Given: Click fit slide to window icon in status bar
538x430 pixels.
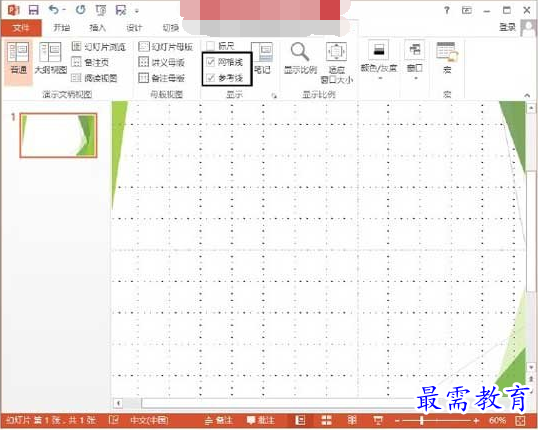Looking at the screenshot, I should click(520, 420).
